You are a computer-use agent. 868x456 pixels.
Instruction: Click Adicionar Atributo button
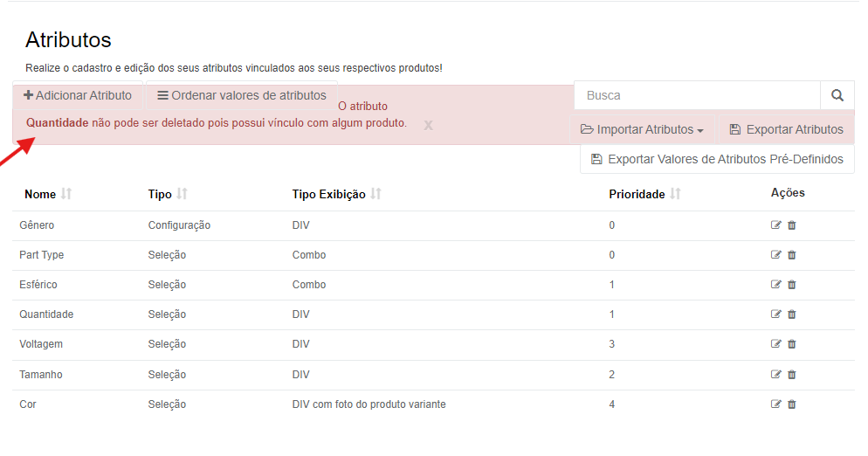coord(78,95)
